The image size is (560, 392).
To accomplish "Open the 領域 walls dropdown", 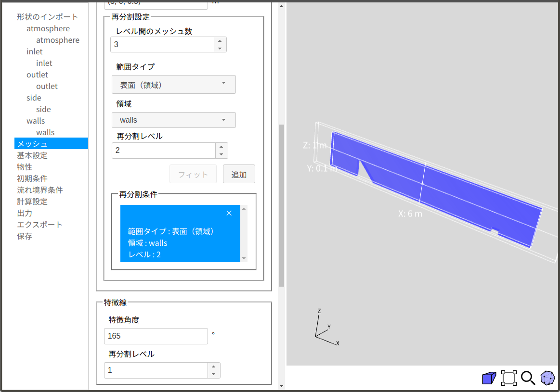I will point(173,120).
